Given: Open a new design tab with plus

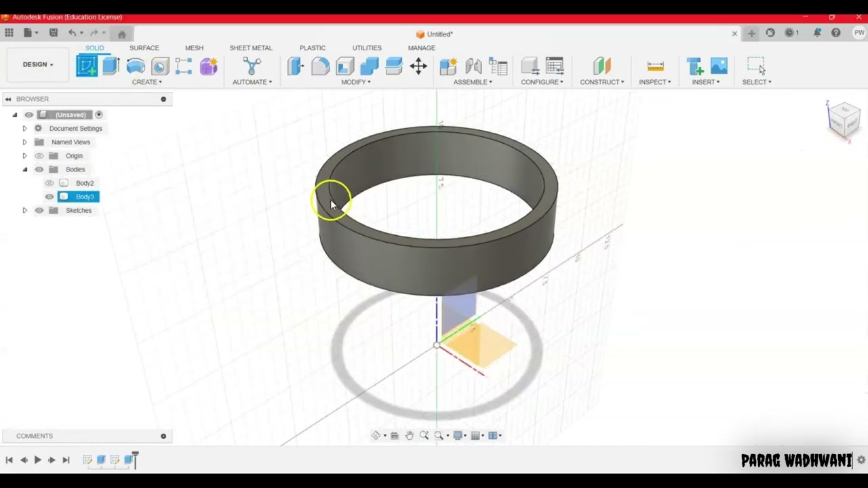Looking at the screenshot, I should click(751, 33).
